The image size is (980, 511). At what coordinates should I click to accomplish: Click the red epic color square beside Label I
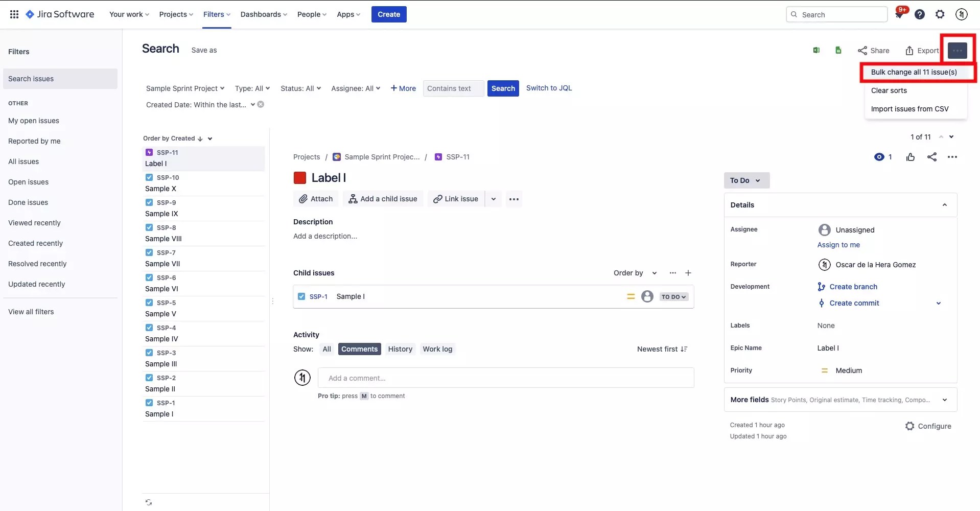(299, 177)
